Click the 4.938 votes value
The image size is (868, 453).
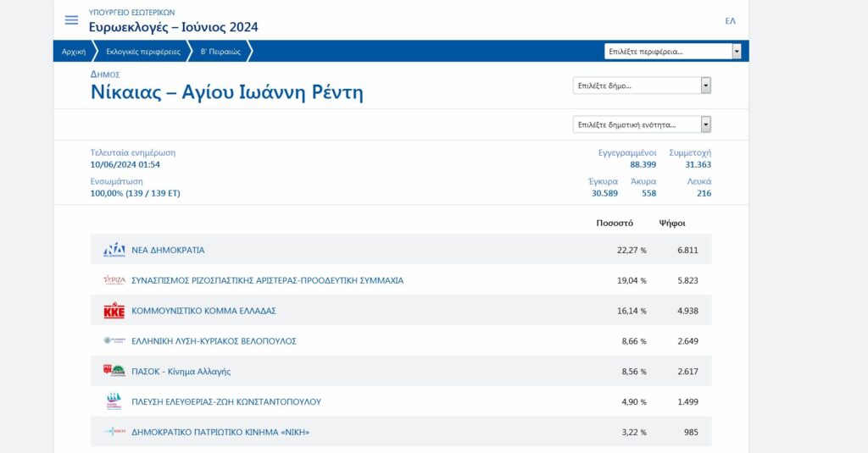click(687, 311)
